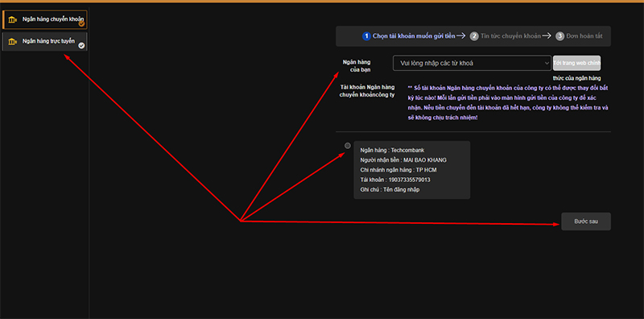Screen dimensions: 644x319
Task: Switch to Ngân hàng chuyển khoản tab
Action: 45,19
